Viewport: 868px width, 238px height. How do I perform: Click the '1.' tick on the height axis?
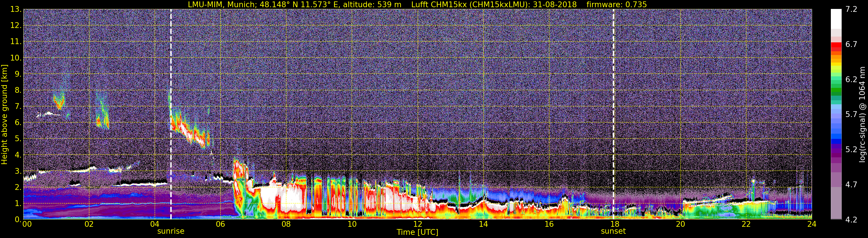pyautogui.click(x=18, y=203)
